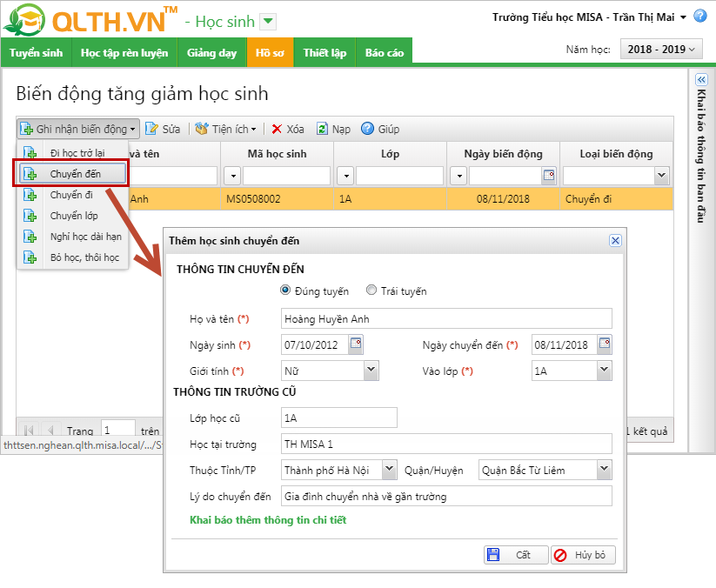Click the Trang page number input
716x588 pixels.
click(118, 430)
